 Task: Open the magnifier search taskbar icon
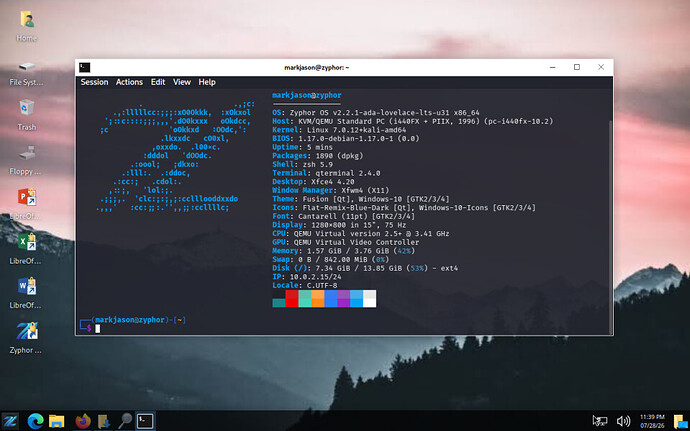(x=125, y=421)
